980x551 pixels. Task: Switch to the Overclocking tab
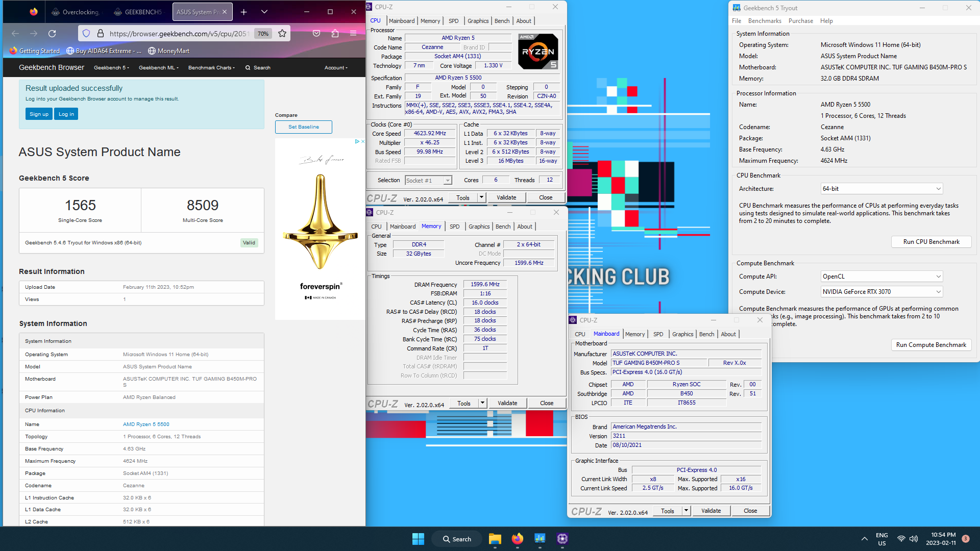(x=76, y=12)
